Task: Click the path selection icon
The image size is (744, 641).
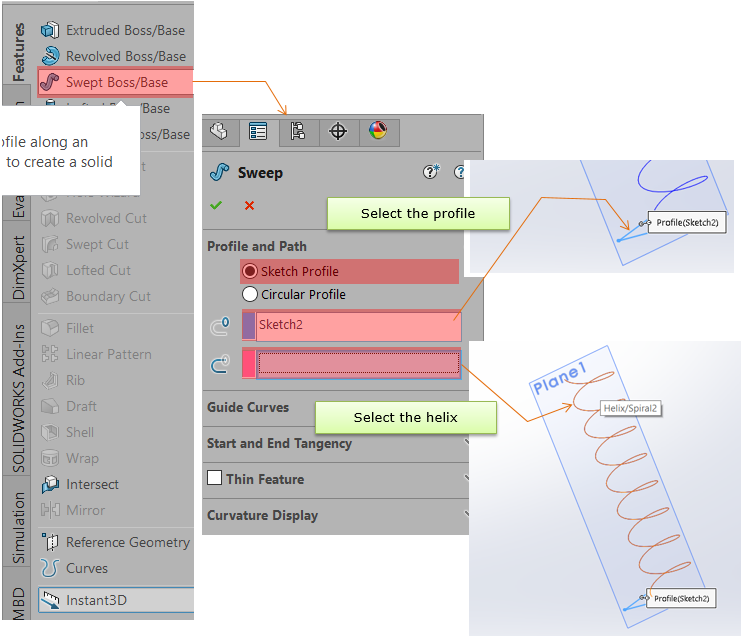Action: pyautogui.click(x=220, y=364)
